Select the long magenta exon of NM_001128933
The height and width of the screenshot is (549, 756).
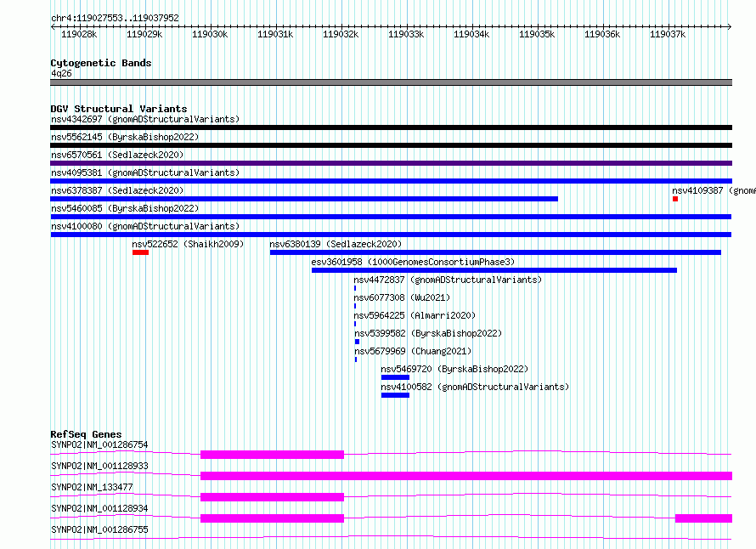(466, 476)
